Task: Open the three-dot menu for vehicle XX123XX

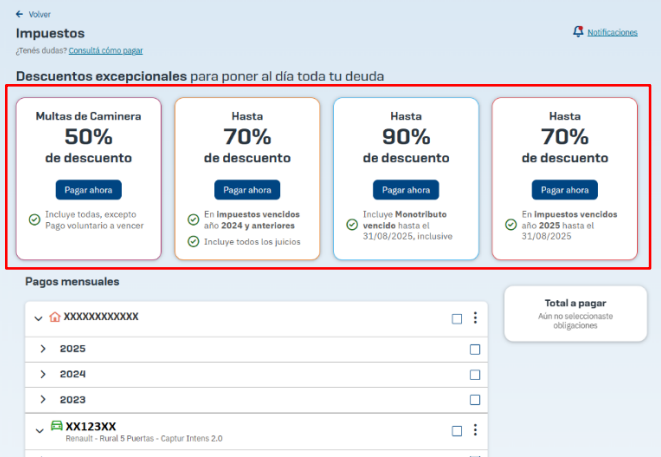Action: pos(475,430)
